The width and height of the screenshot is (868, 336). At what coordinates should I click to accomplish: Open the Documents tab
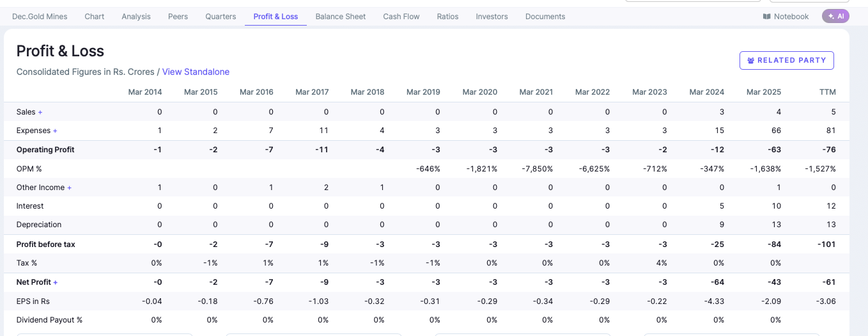tap(545, 17)
